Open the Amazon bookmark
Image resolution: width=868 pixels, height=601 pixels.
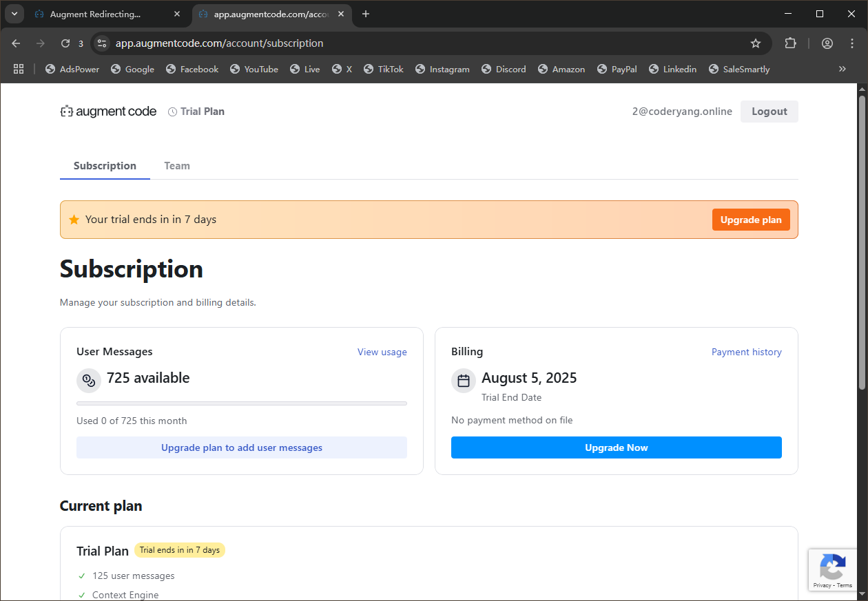(561, 70)
